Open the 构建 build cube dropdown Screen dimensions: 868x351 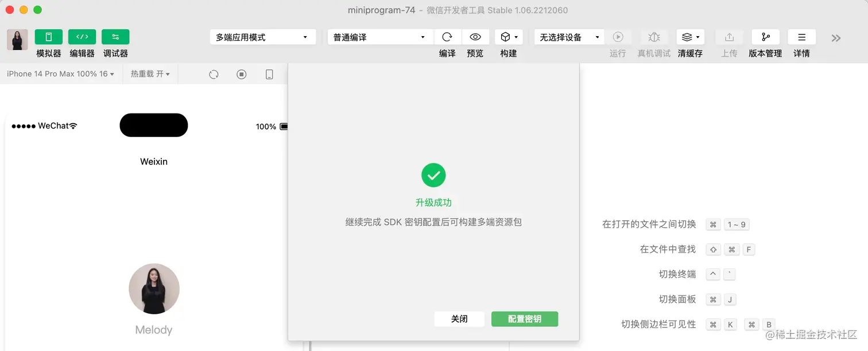coord(509,37)
